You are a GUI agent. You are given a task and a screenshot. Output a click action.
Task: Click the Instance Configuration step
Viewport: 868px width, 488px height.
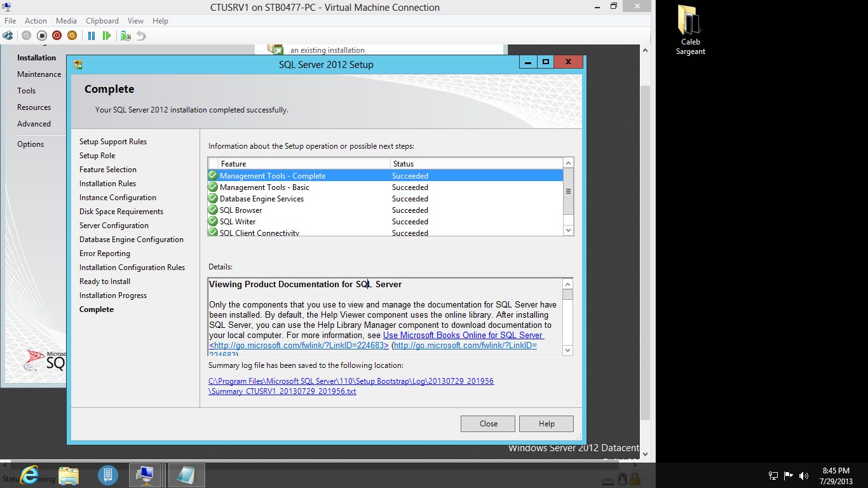tap(118, 198)
